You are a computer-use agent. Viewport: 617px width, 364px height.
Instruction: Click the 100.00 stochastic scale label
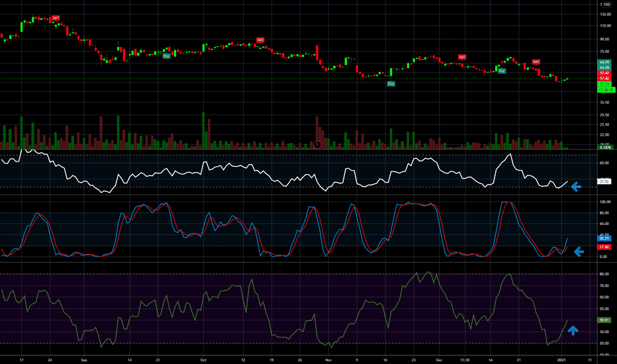pos(605,202)
